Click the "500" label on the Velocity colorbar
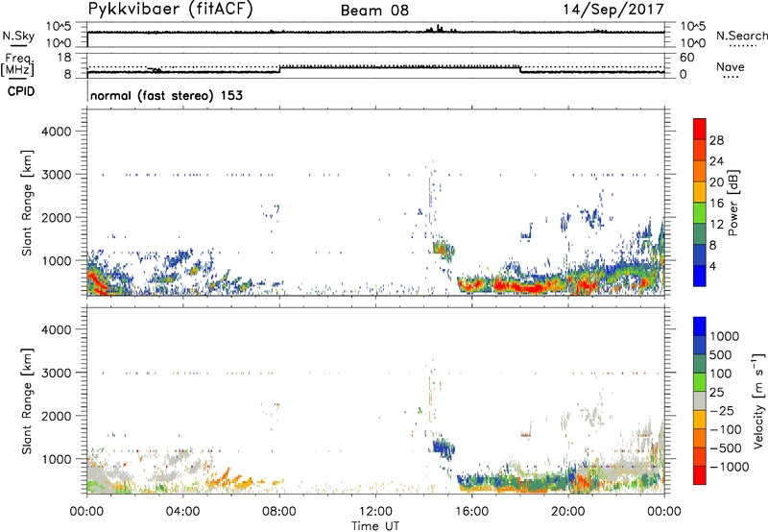The height and width of the screenshot is (532, 768). 721,355
